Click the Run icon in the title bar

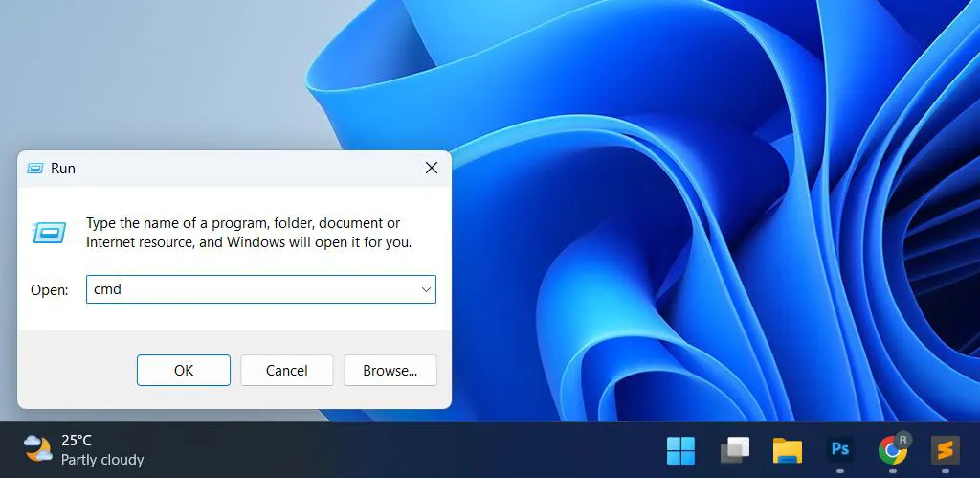coord(35,169)
